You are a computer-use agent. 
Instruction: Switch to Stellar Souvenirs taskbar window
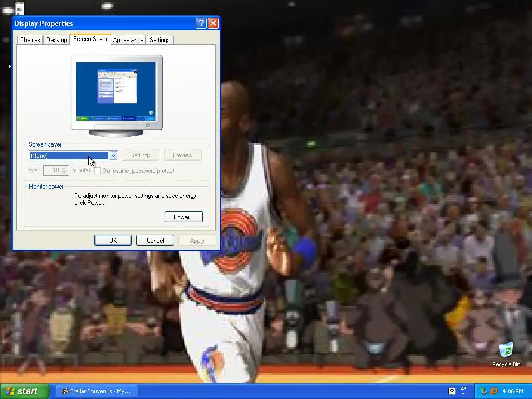pos(96,391)
